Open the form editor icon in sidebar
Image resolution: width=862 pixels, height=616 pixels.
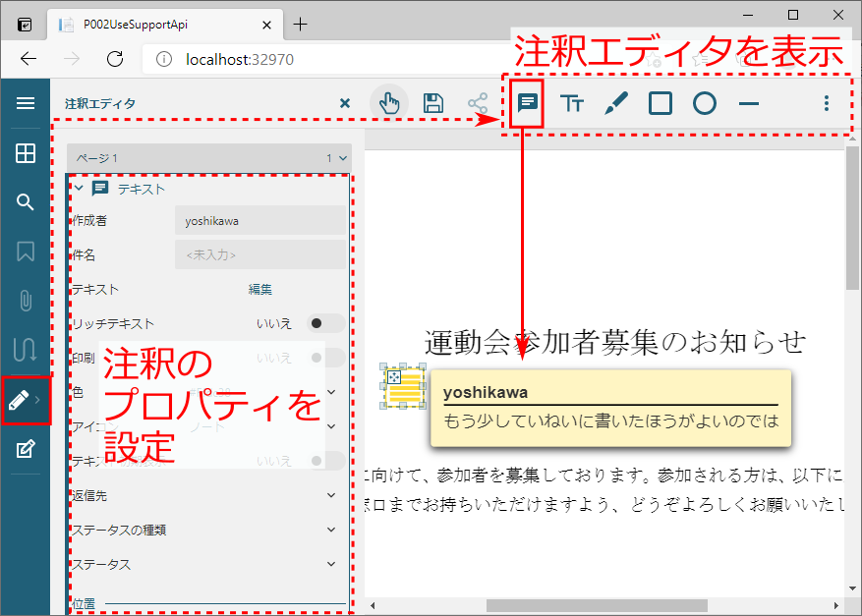pyautogui.click(x=26, y=449)
